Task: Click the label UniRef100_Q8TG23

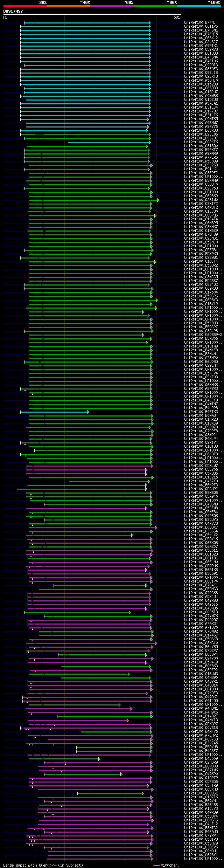Action: (x=201, y=554)
